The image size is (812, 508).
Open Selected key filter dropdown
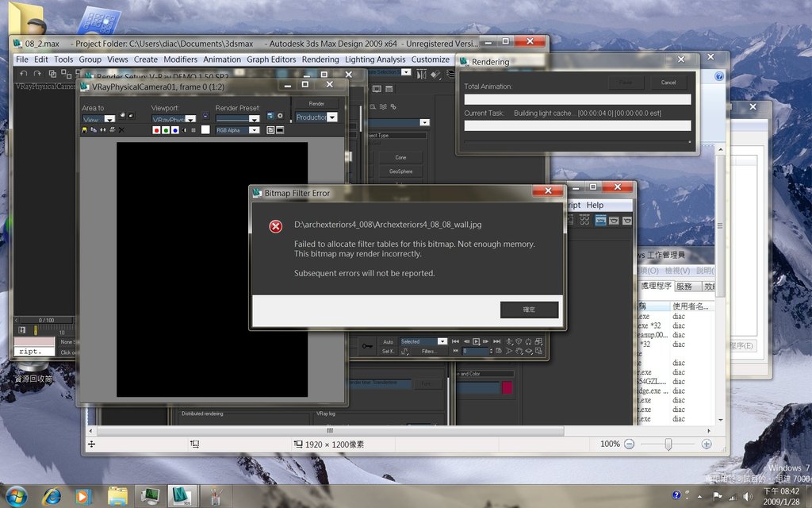click(442, 341)
